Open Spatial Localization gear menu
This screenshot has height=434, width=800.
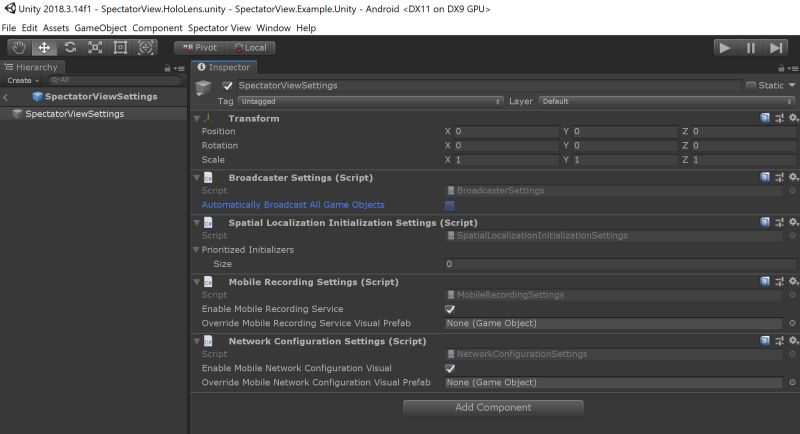(x=793, y=222)
